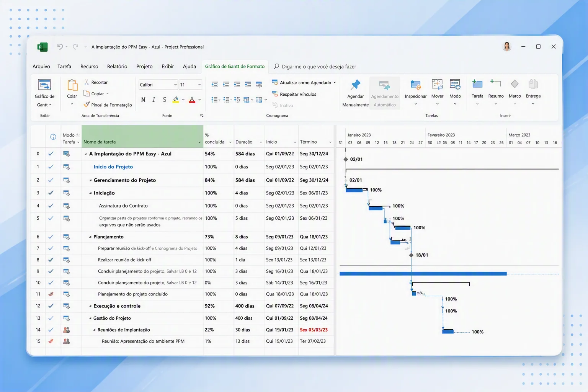This screenshot has height=392, width=588.
Task: Open the Mover task menu
Action: (x=437, y=92)
